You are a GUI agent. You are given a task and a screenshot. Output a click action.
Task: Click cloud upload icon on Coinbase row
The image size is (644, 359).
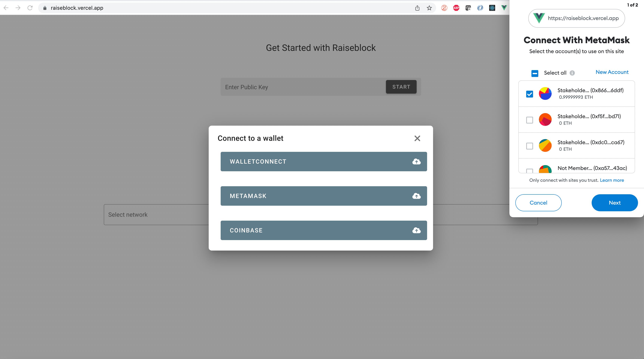[416, 230]
